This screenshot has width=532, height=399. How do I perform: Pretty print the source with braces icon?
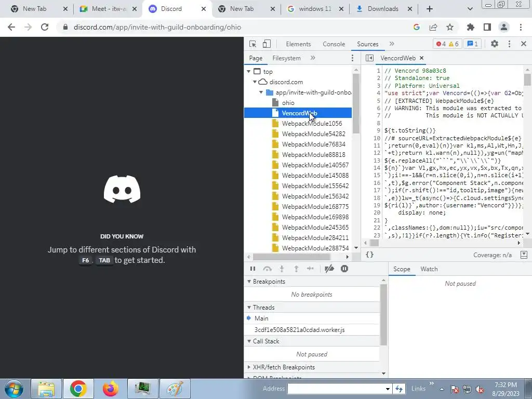(x=369, y=255)
